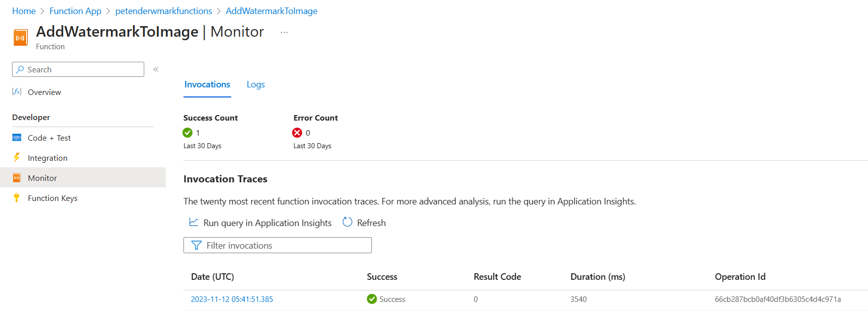
Task: Click the Monitor icon in sidebar
Action: pyautogui.click(x=17, y=177)
